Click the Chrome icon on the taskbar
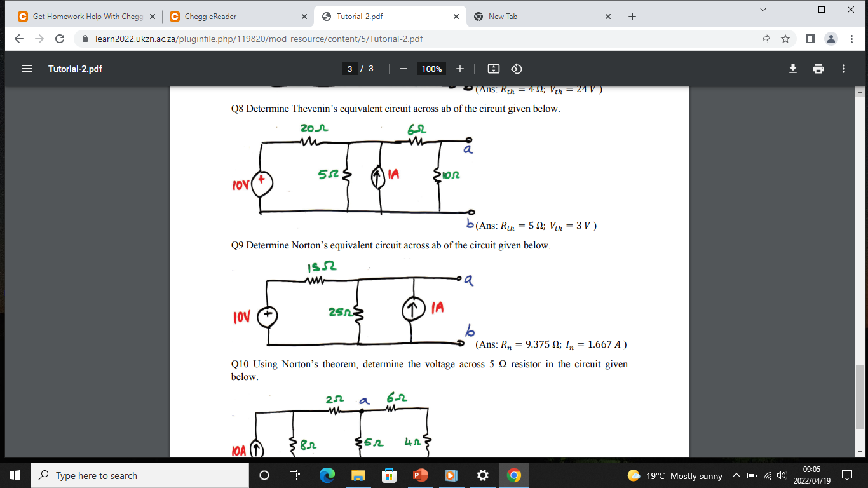Image resolution: width=868 pixels, height=488 pixels. pyautogui.click(x=513, y=475)
